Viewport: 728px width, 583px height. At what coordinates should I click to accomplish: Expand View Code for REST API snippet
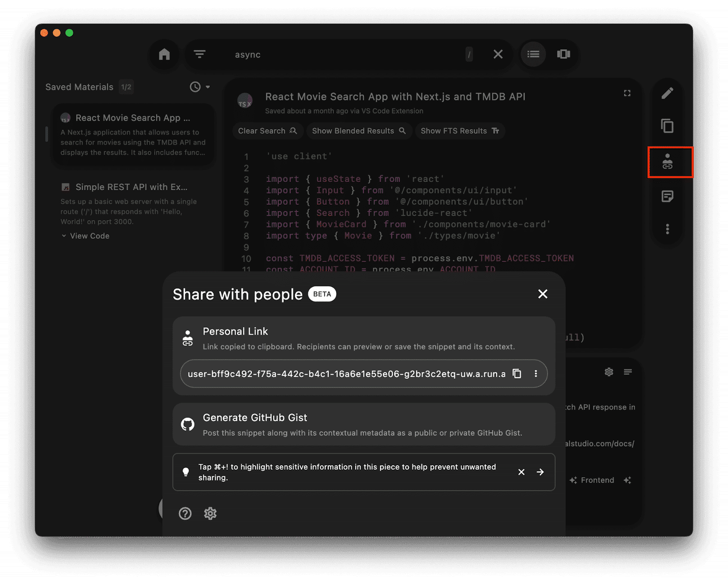85,236
